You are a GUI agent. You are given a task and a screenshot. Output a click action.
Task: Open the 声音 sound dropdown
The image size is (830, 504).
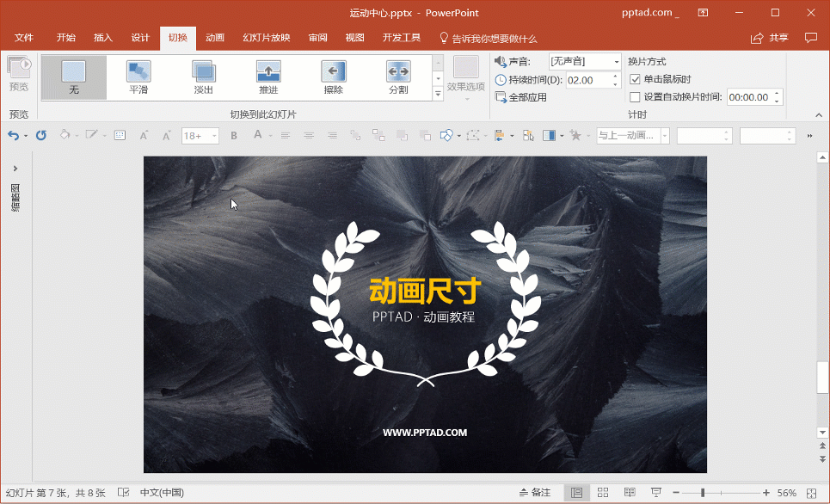(617, 62)
